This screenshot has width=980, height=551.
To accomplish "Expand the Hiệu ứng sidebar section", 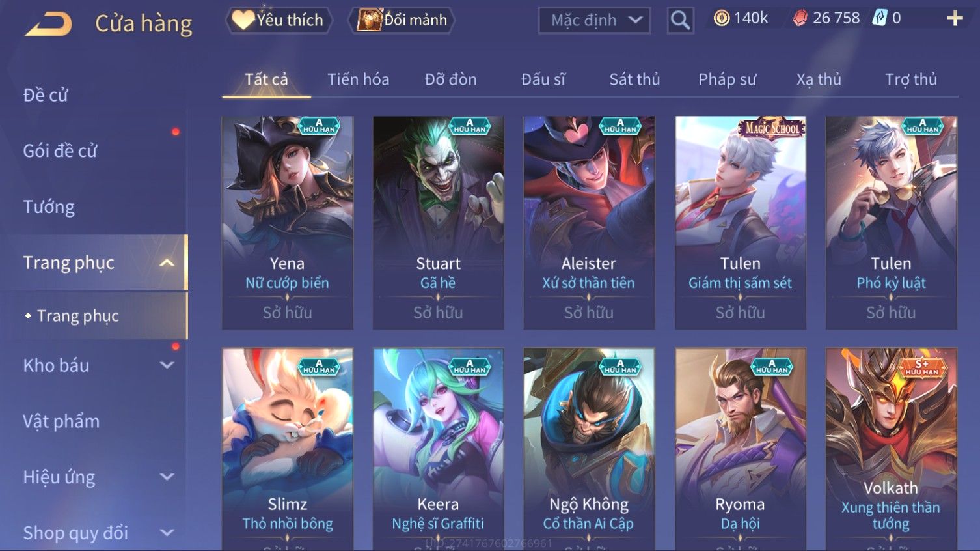I will point(167,477).
